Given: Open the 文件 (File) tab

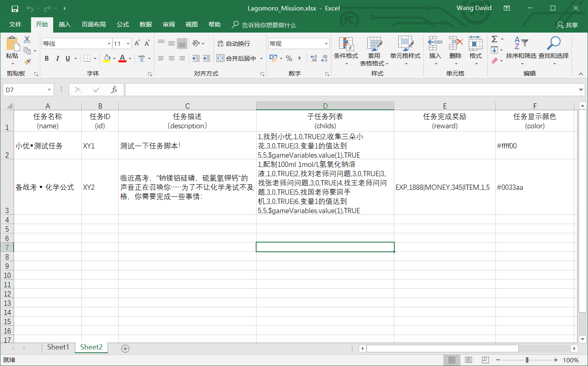Looking at the screenshot, I should click(15, 25).
